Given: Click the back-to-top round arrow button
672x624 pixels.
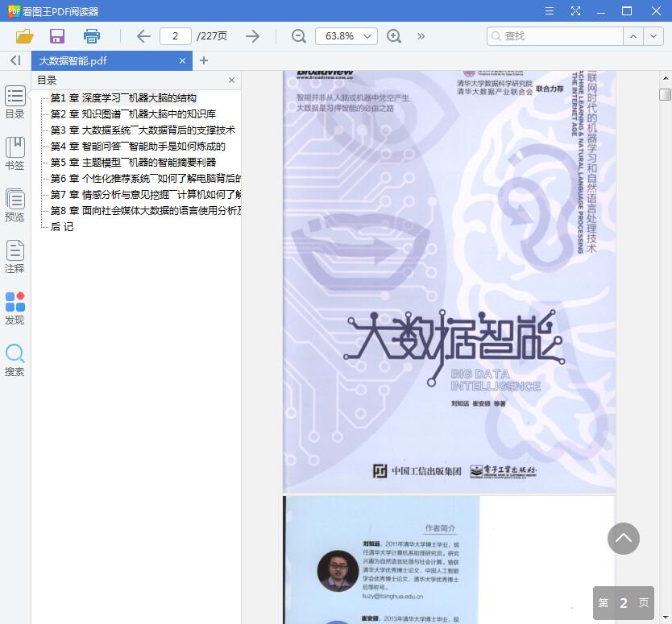Looking at the screenshot, I should 623,539.
